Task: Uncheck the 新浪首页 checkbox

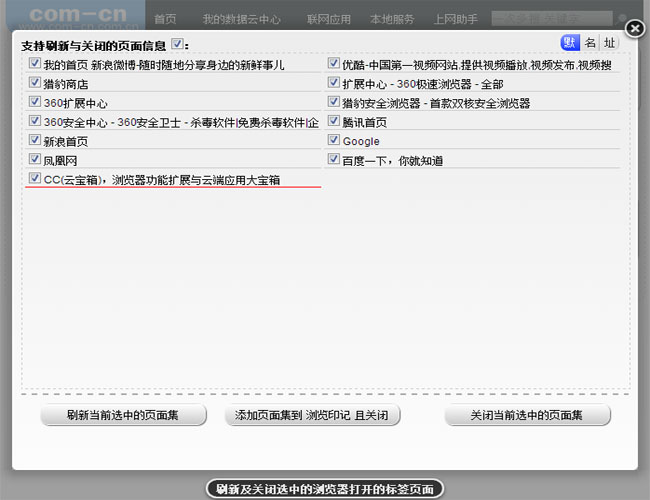Action: click(35, 139)
